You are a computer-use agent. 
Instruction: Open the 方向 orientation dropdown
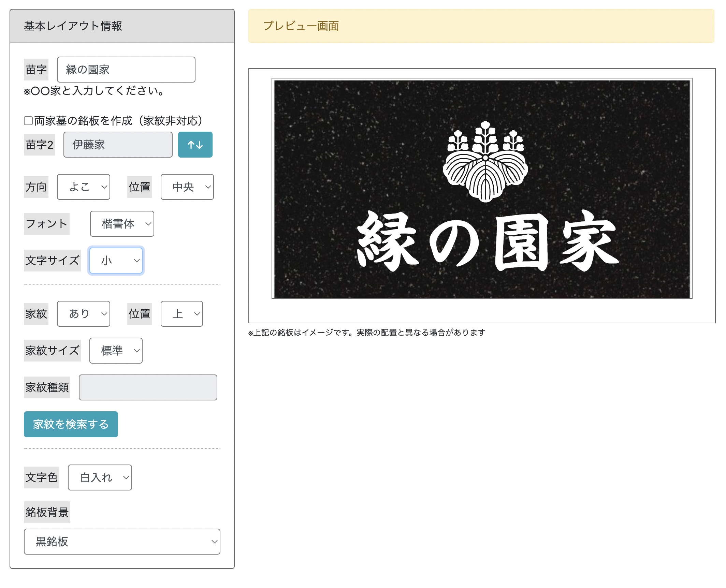83,187
